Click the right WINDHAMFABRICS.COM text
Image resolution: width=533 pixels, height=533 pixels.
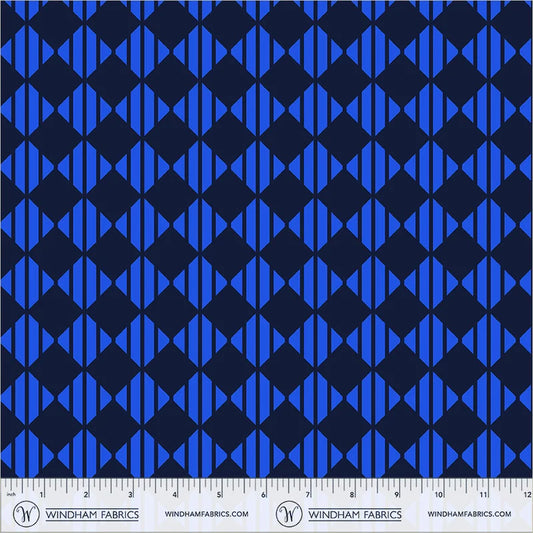[x=469, y=514]
